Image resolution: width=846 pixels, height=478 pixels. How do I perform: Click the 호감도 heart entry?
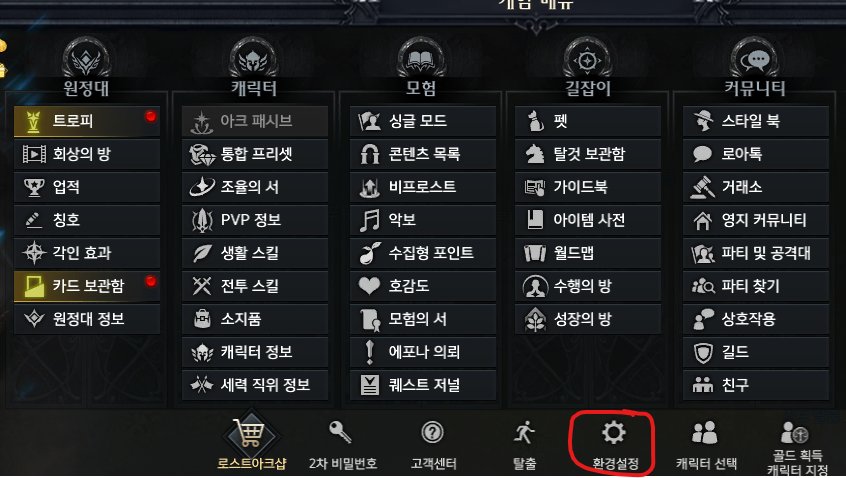[x=422, y=286]
